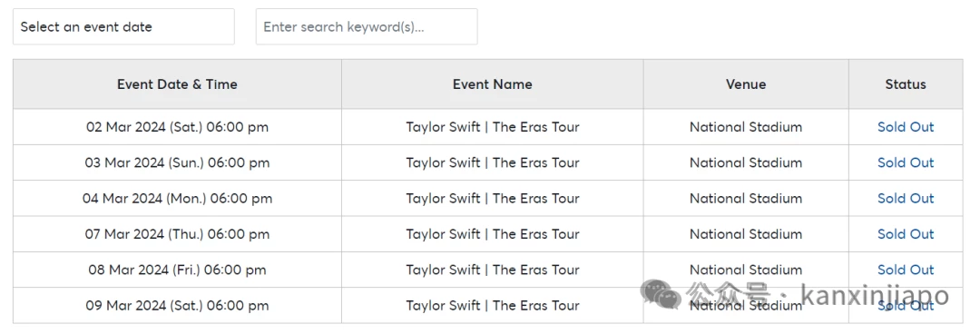Image resolution: width=980 pixels, height=334 pixels.
Task: Click the WeChat watermark logo icon
Action: 660,294
